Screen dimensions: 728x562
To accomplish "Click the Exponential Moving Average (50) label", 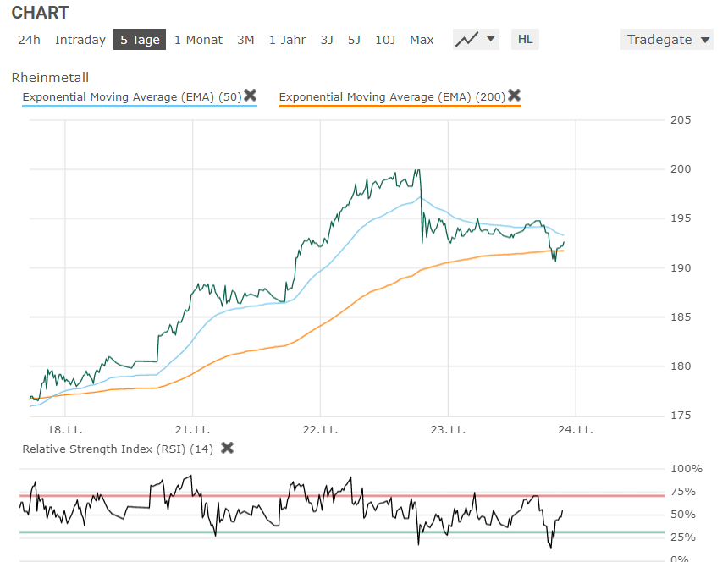I will coord(131,96).
